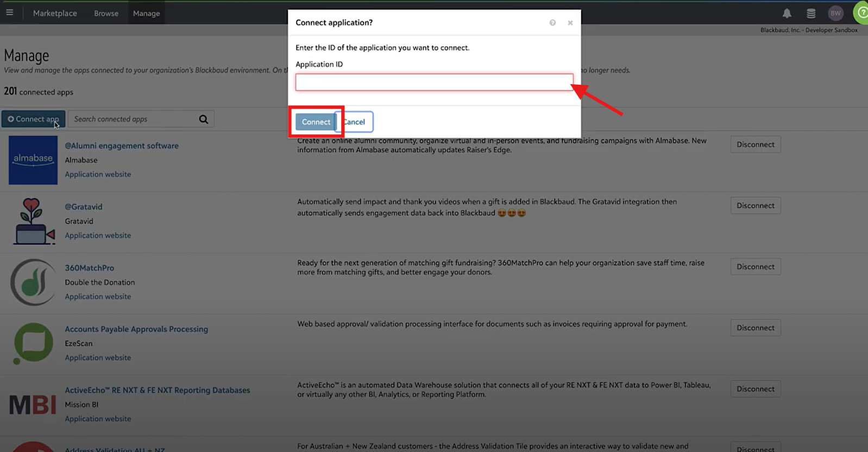Screen dimensions: 868x452
Task: Select the Almabase app logo
Action: point(33,160)
